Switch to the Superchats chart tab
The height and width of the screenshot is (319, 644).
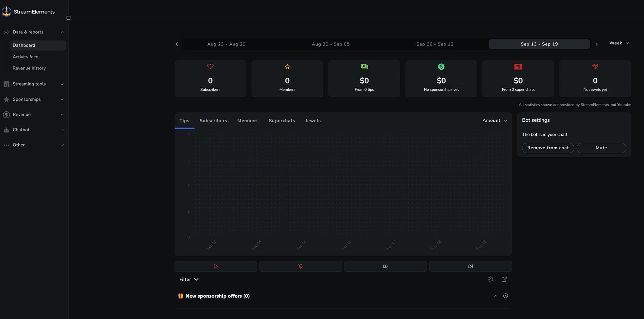point(282,121)
